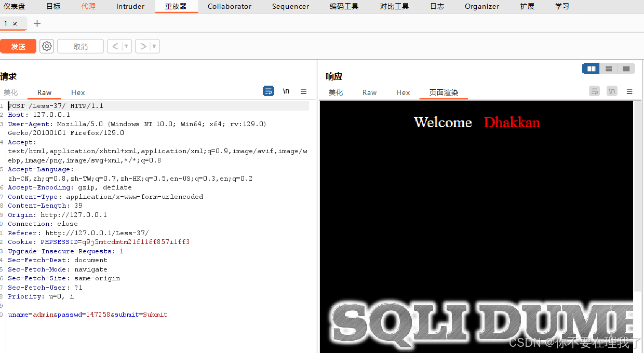Switch request view to Raw

click(x=44, y=92)
